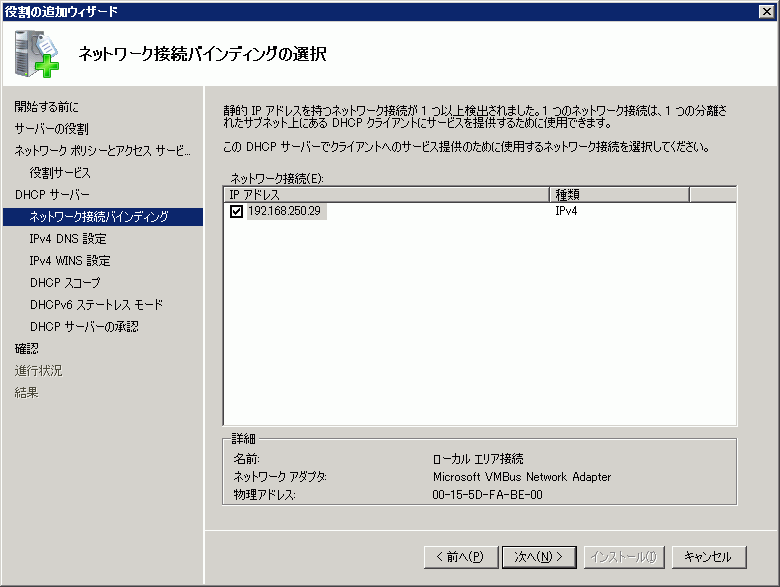Image resolution: width=780 pixels, height=587 pixels.
Task: Click the ネットワーク接続(E): label
Action: pyautogui.click(x=277, y=179)
